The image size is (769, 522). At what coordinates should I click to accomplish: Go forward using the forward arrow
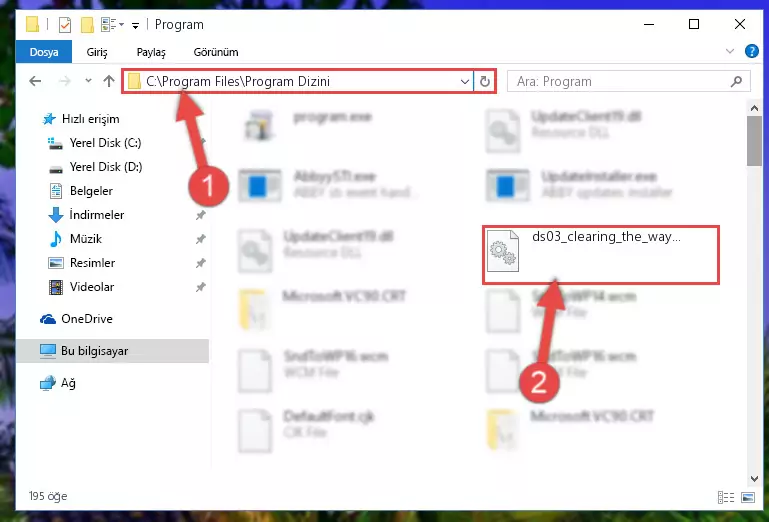point(65,81)
